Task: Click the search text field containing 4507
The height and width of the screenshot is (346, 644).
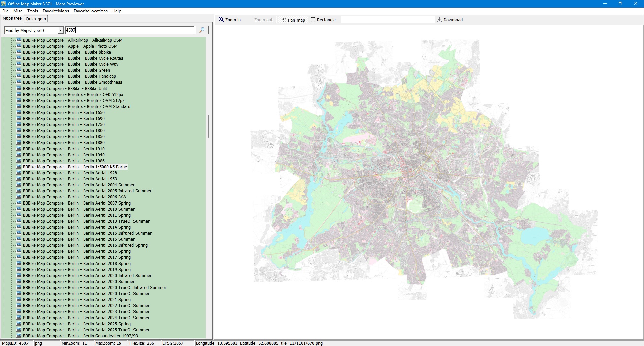Action: [x=129, y=30]
